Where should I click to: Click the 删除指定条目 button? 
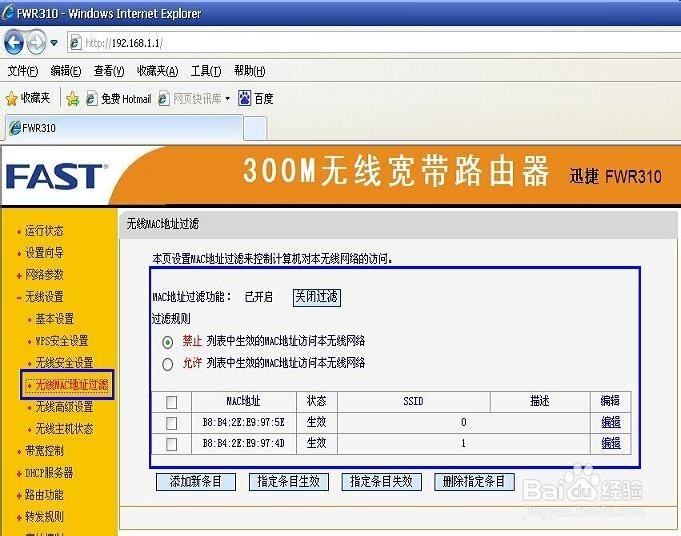point(474,482)
